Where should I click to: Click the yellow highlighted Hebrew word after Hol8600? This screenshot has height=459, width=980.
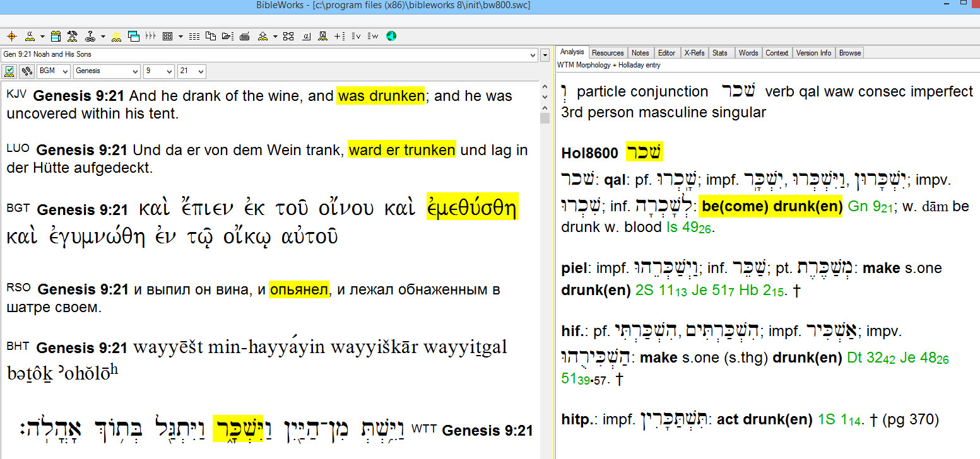pyautogui.click(x=644, y=153)
